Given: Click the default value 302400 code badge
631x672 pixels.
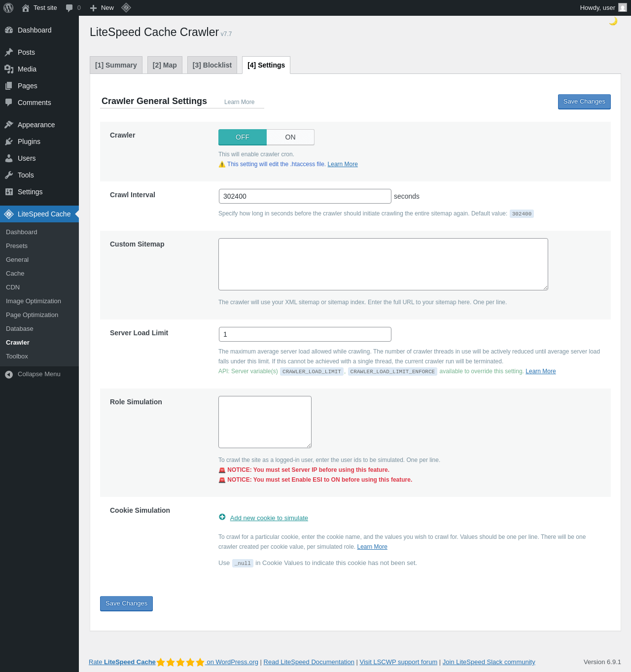Looking at the screenshot, I should tap(522, 214).
